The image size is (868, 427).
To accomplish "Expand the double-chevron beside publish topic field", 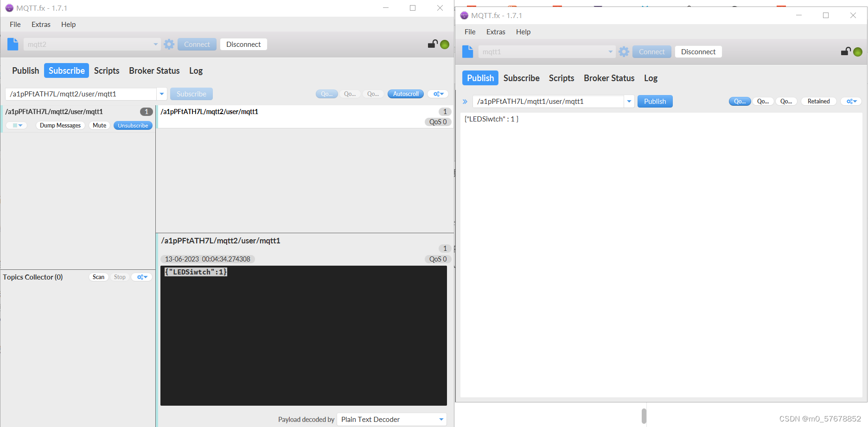I will 465,102.
